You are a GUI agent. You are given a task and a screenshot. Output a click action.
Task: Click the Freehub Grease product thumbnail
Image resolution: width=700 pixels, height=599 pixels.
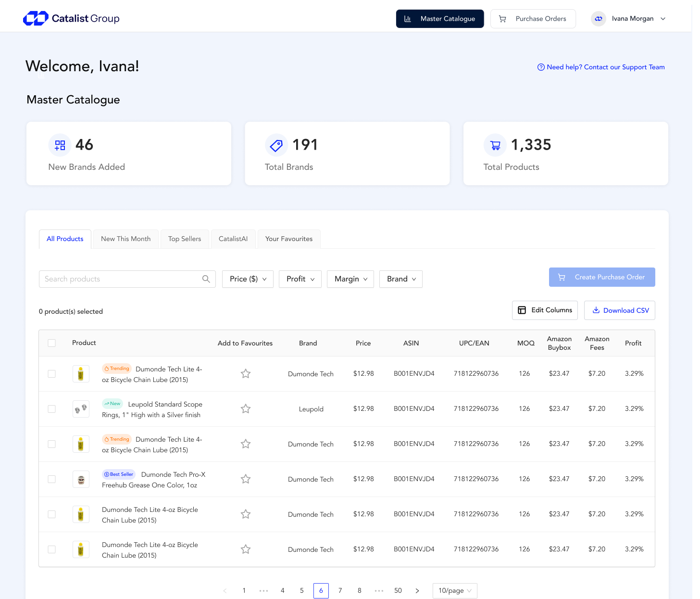[x=81, y=479]
